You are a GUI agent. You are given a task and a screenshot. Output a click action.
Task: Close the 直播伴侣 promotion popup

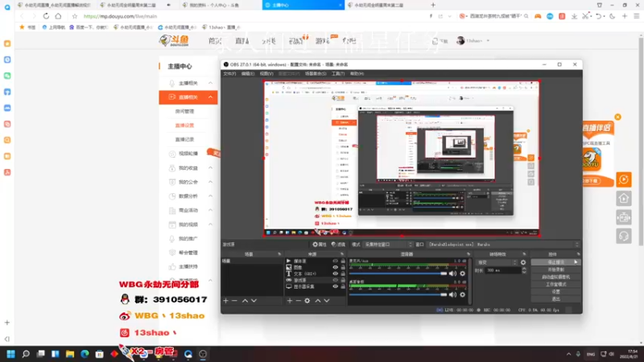pyautogui.click(x=617, y=117)
